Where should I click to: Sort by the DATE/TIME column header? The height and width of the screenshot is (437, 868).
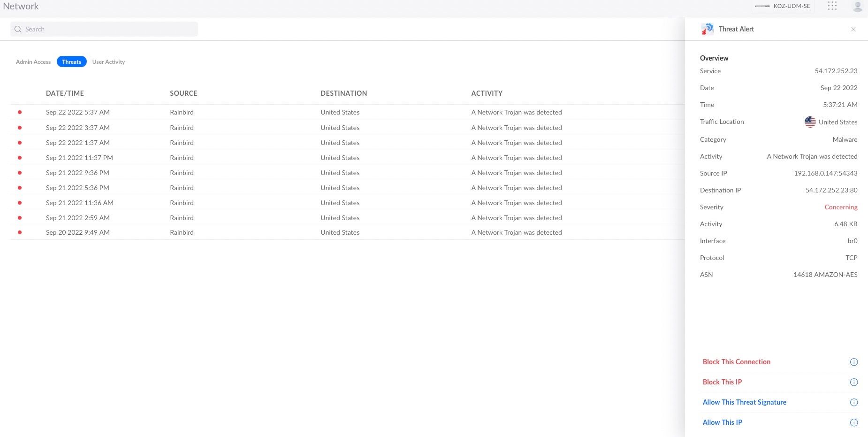pyautogui.click(x=65, y=93)
